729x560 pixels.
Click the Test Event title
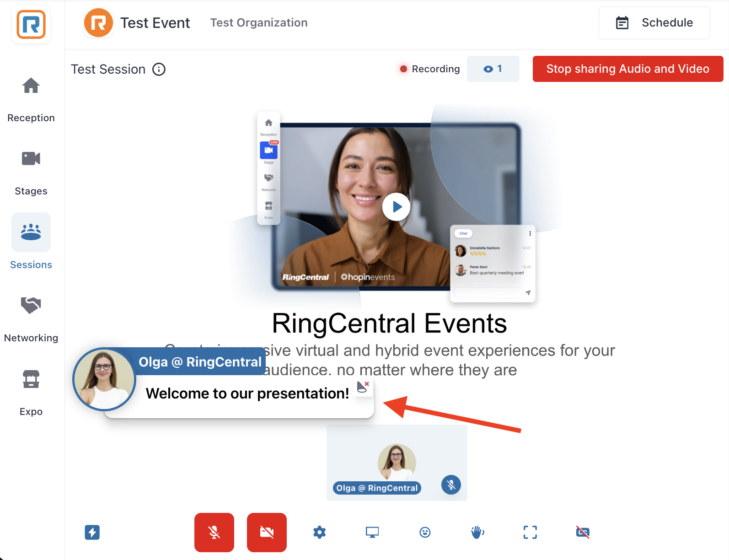[x=155, y=22]
